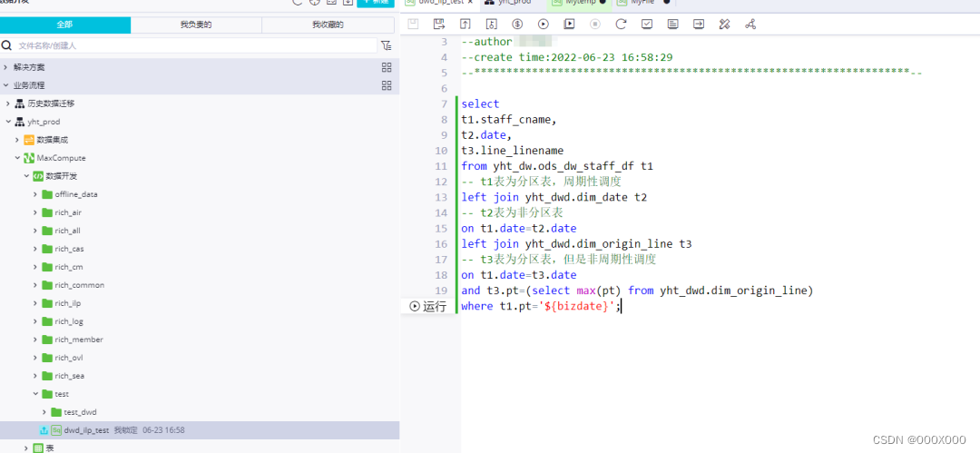Collapse the test folder
Viewport: 980px width, 453px height.
pyautogui.click(x=35, y=394)
